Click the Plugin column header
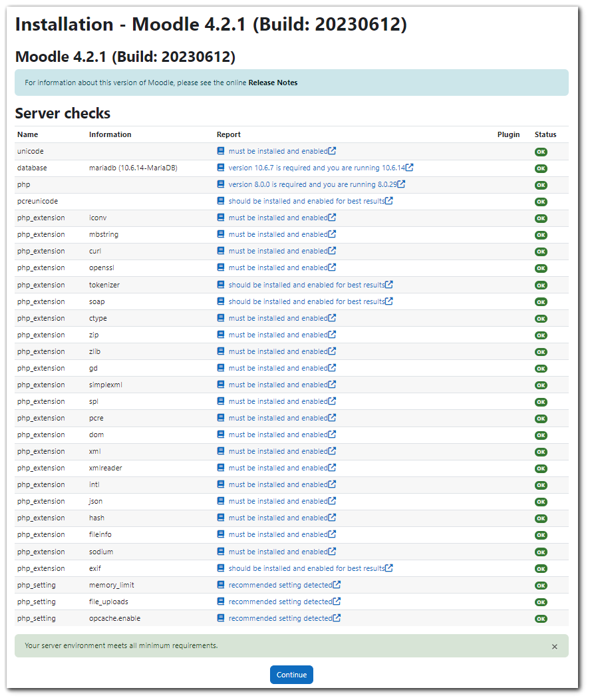590x700 pixels. coord(508,134)
